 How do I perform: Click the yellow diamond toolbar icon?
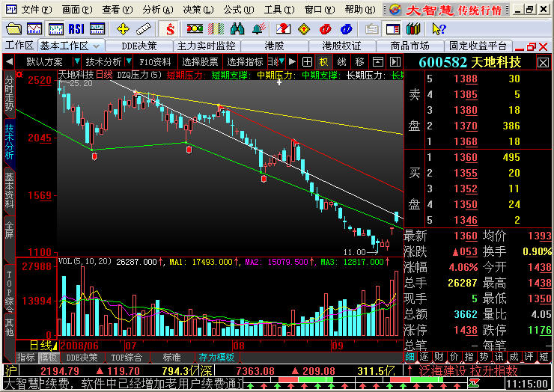click(x=304, y=28)
